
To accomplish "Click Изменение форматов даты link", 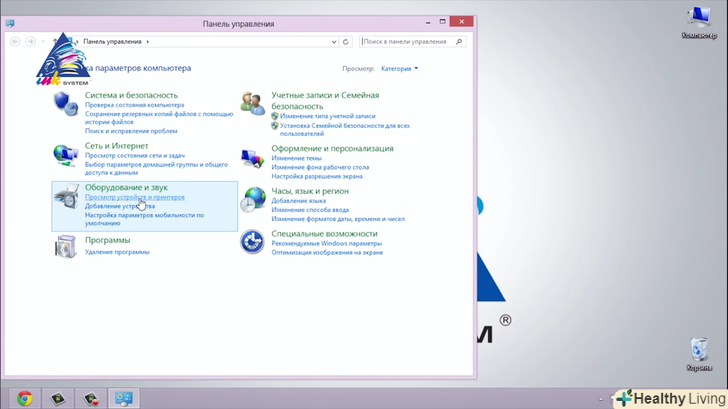I will pyautogui.click(x=338, y=219).
